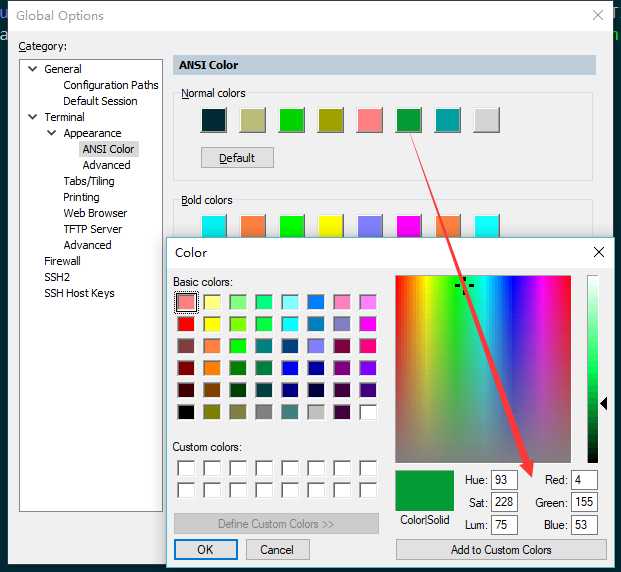Image resolution: width=621 pixels, height=572 pixels.
Task: Click the luminance gradient bar
Action: (592, 369)
